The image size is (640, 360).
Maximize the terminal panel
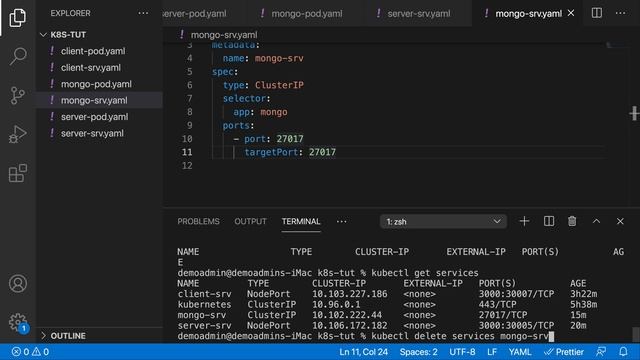596,221
